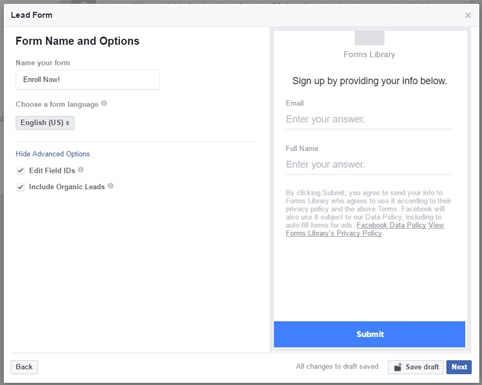Click the Form Name and Options heading

pos(77,41)
